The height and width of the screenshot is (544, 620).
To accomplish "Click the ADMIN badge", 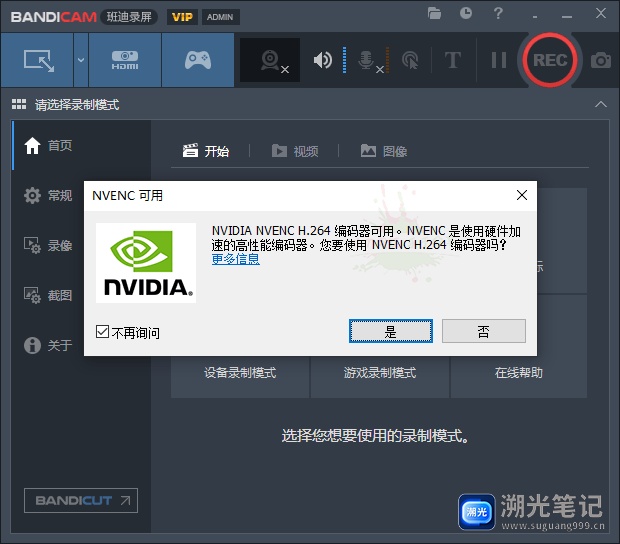I will pos(220,17).
